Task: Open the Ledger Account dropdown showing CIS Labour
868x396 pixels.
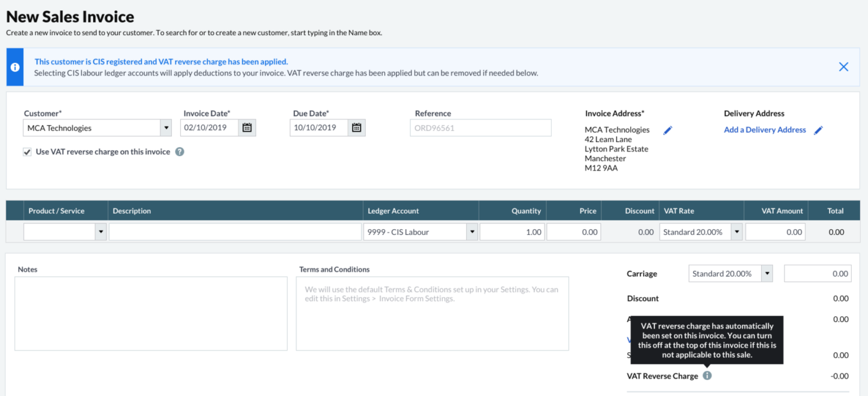Action: click(x=472, y=232)
